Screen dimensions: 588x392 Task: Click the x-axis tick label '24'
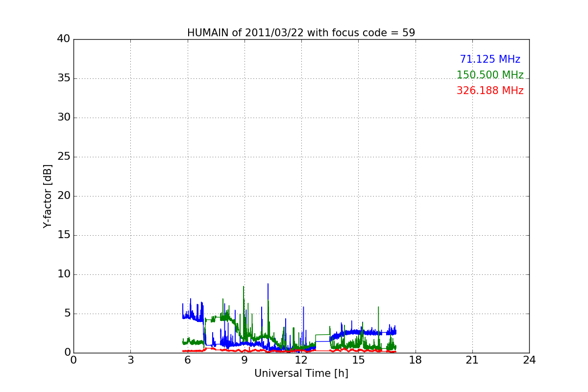click(x=529, y=360)
